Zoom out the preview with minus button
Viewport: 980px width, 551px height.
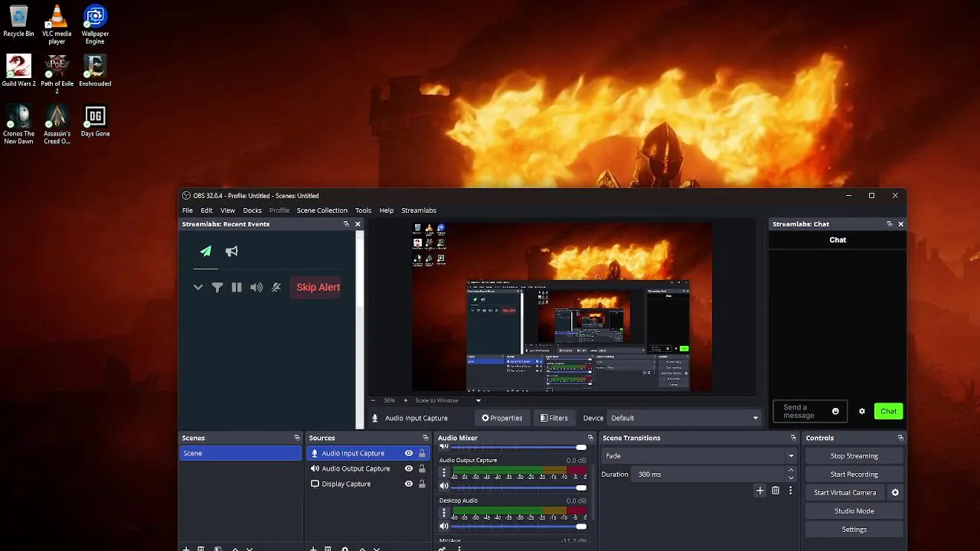tap(373, 400)
